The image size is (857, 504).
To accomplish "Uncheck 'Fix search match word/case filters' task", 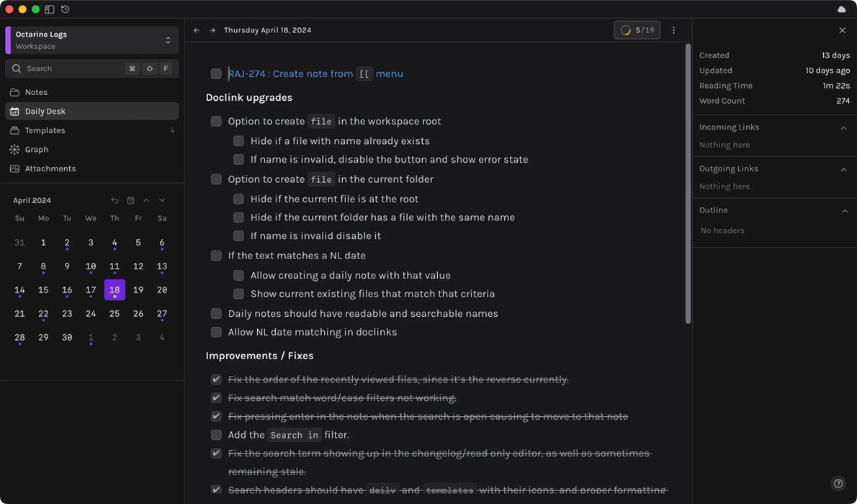I will (216, 398).
